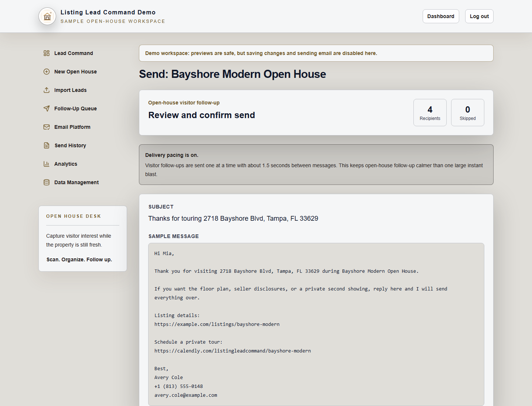Click the Listing Lead Command Demo title
Screen dimensions: 532x406
point(108,12)
